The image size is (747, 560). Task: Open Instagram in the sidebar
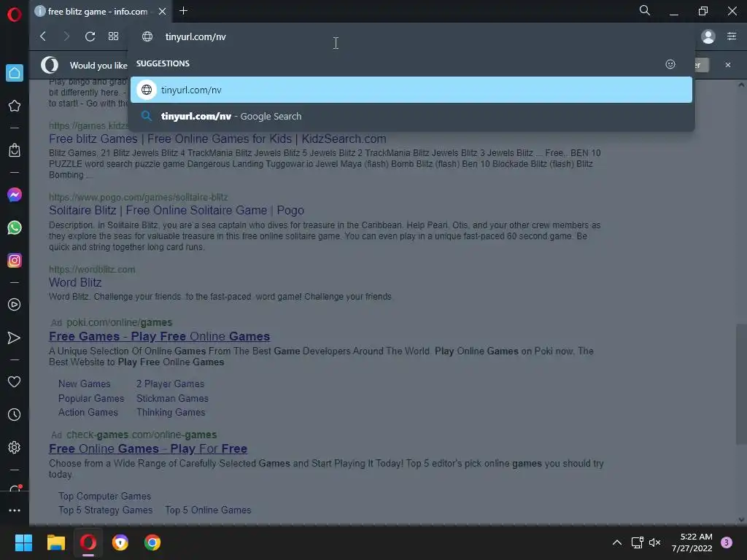(x=15, y=260)
